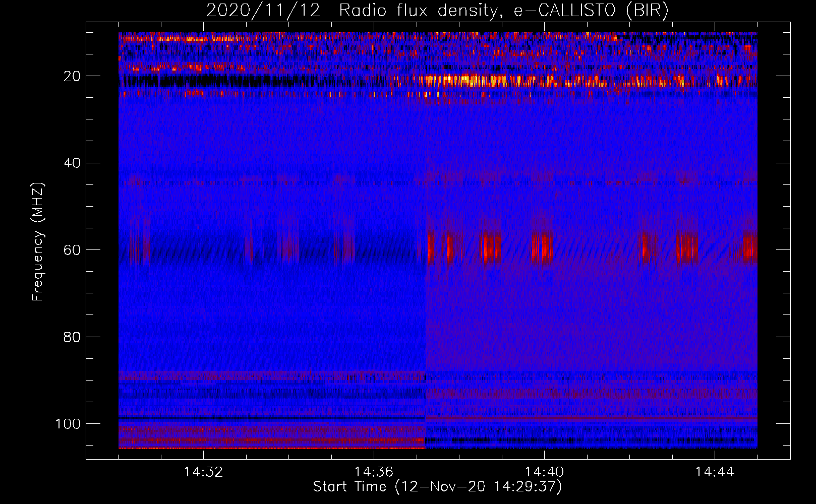Click the 40 MHz frequency tick label
The width and height of the screenshot is (816, 504).
coord(72,163)
